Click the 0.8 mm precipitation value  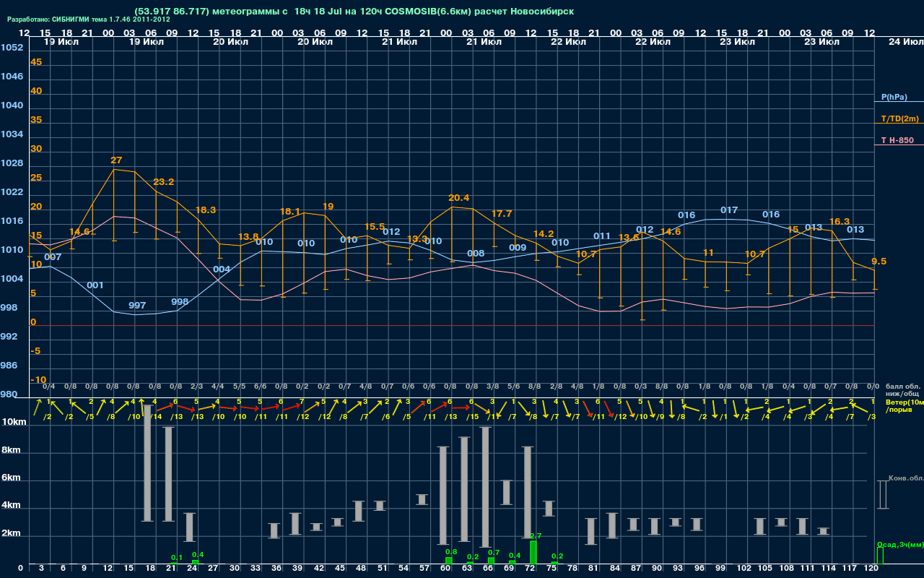(x=451, y=552)
